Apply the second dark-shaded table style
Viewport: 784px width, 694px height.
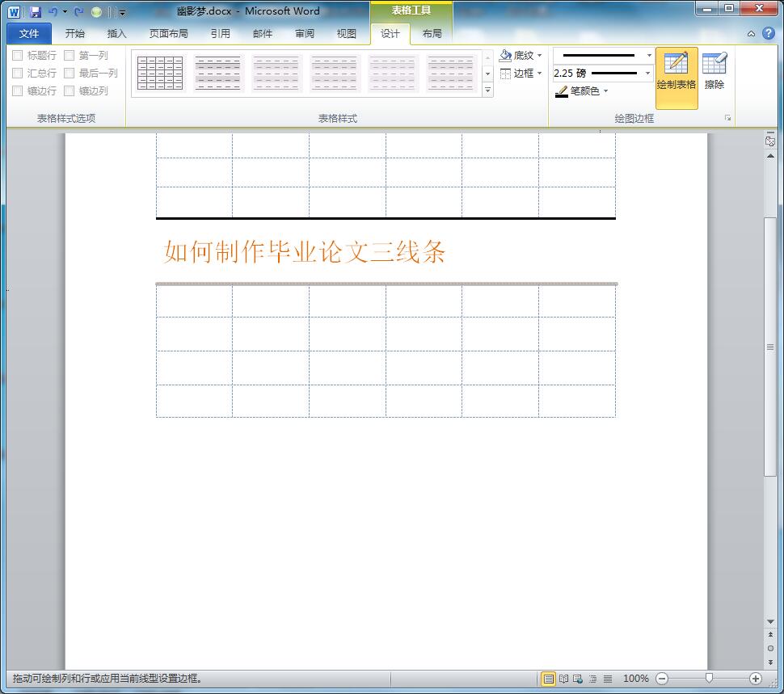click(x=218, y=73)
